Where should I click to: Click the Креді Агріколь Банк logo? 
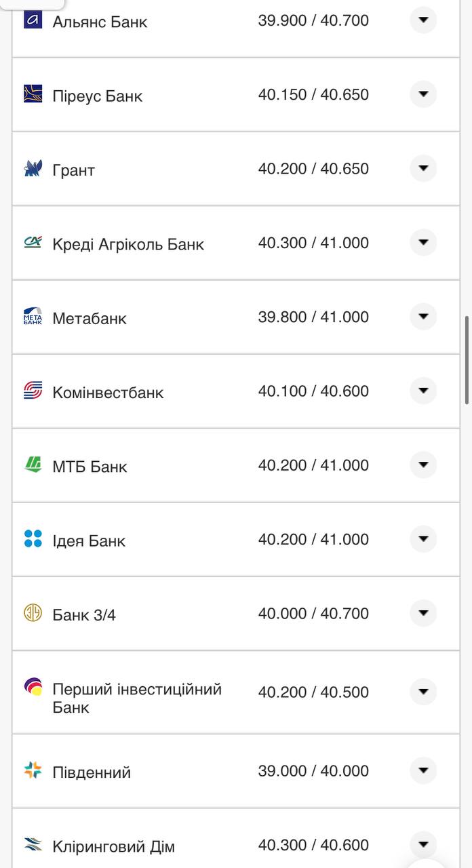(33, 242)
